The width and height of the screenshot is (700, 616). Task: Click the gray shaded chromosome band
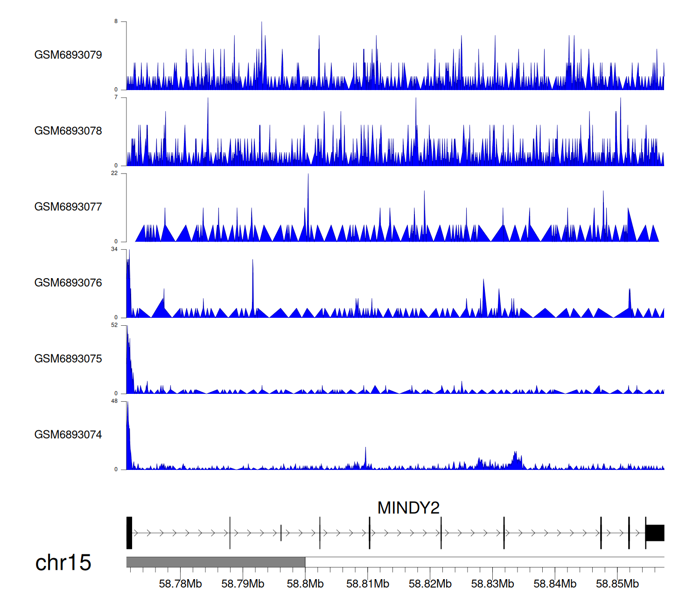(216, 562)
